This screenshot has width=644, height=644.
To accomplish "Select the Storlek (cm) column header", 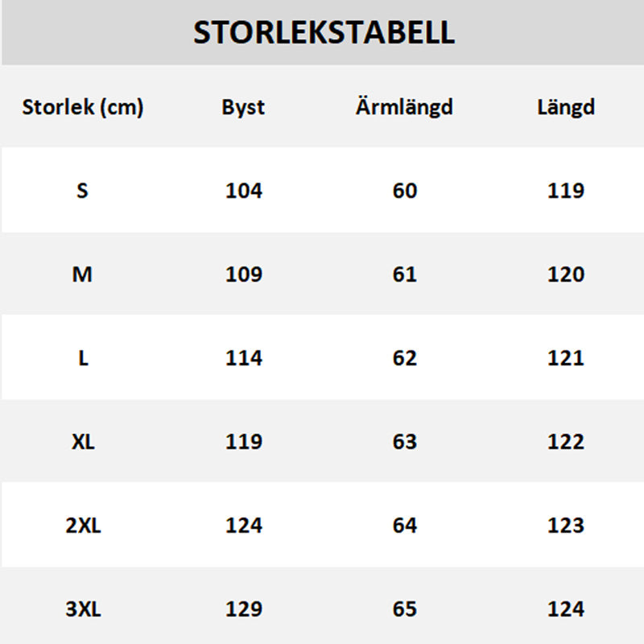I will [x=82, y=107].
